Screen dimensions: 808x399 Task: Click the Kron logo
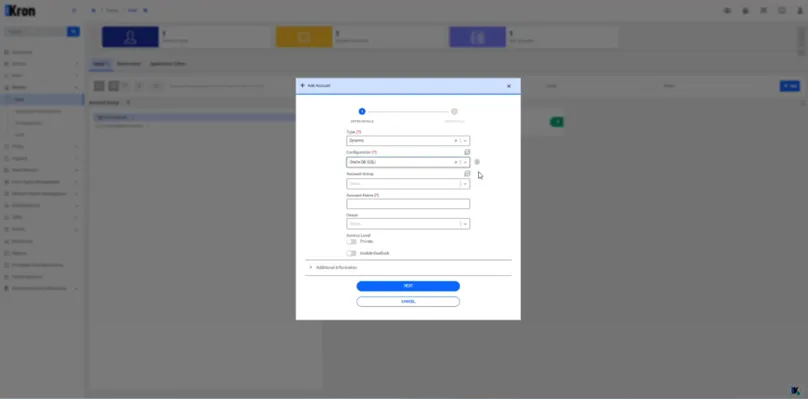click(x=20, y=10)
